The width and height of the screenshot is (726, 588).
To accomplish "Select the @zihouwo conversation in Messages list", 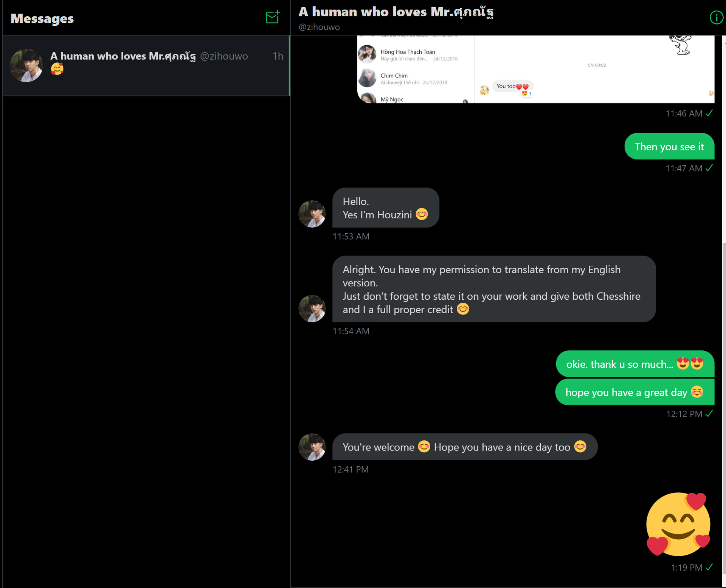I will tap(146, 65).
